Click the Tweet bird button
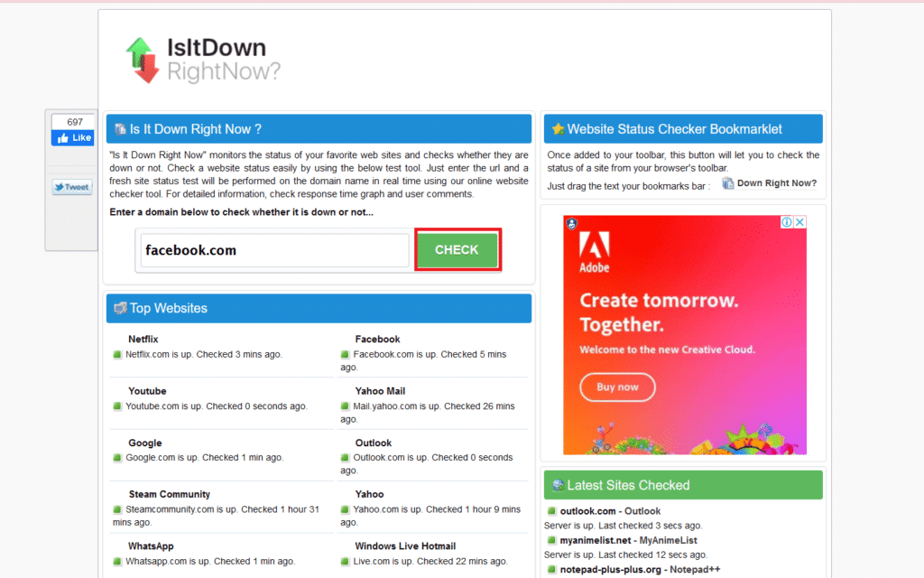The width and height of the screenshot is (924, 578). coord(72,187)
